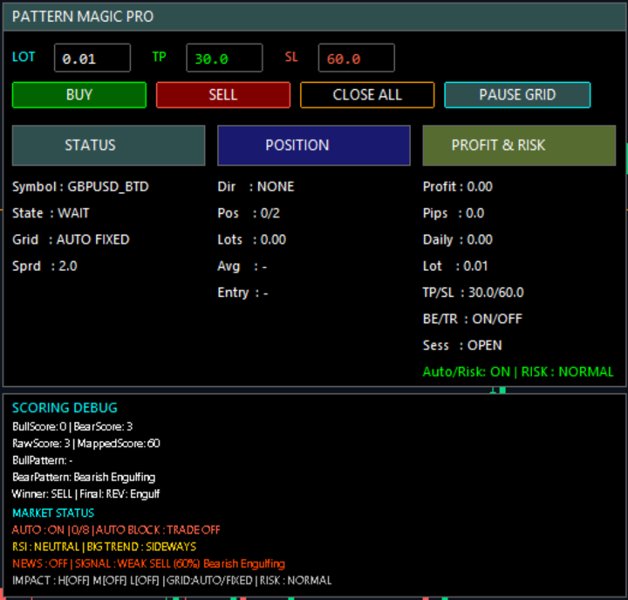Screen dimensions: 628x600
Task: Click the Pos : 0/2 text
Action: point(249,213)
